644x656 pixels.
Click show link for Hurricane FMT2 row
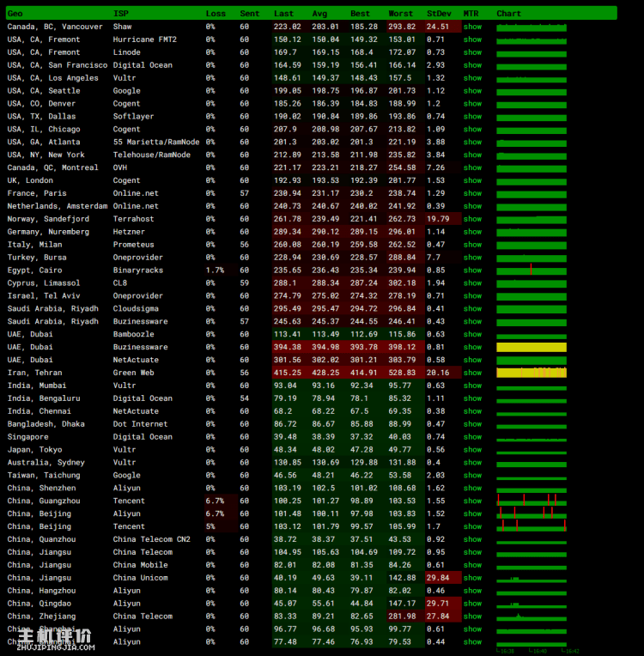[472, 39]
